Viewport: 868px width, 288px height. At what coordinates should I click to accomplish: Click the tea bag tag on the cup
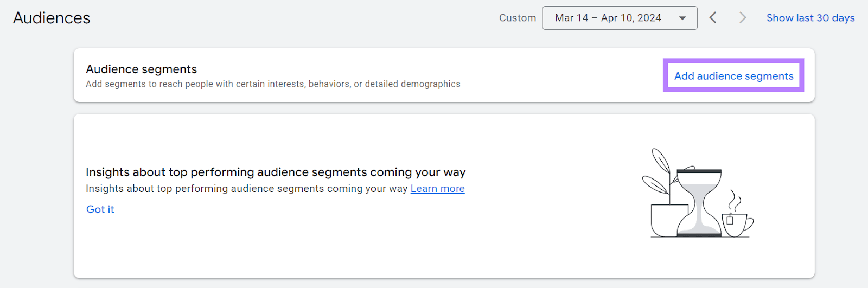point(730,220)
